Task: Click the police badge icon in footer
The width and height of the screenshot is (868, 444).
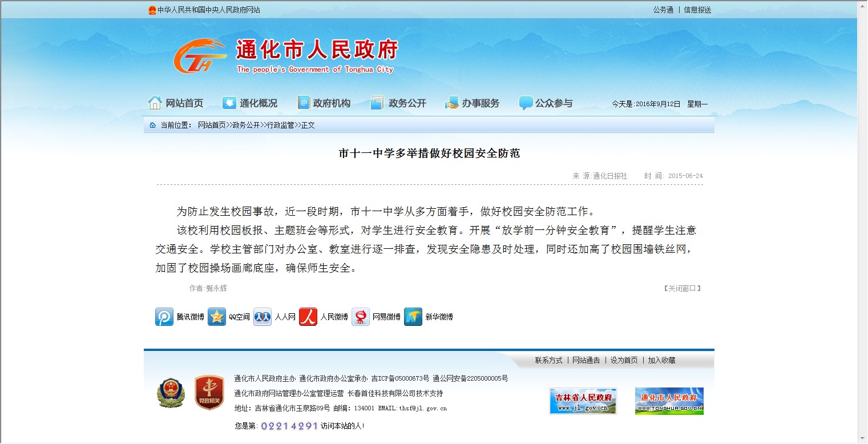Action: [171, 393]
